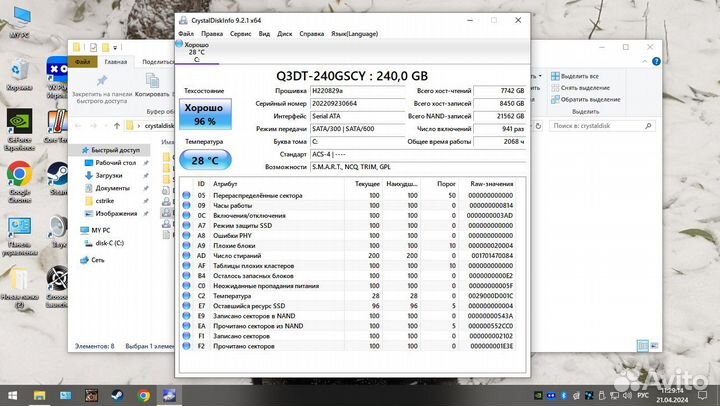Click the Всего хост-чтений value 7742 GB
Image resolution: width=720 pixels, height=406 pixels.
[500, 91]
